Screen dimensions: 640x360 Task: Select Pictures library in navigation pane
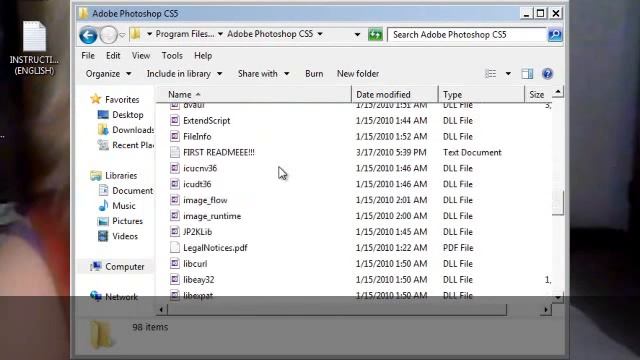(x=120, y=221)
